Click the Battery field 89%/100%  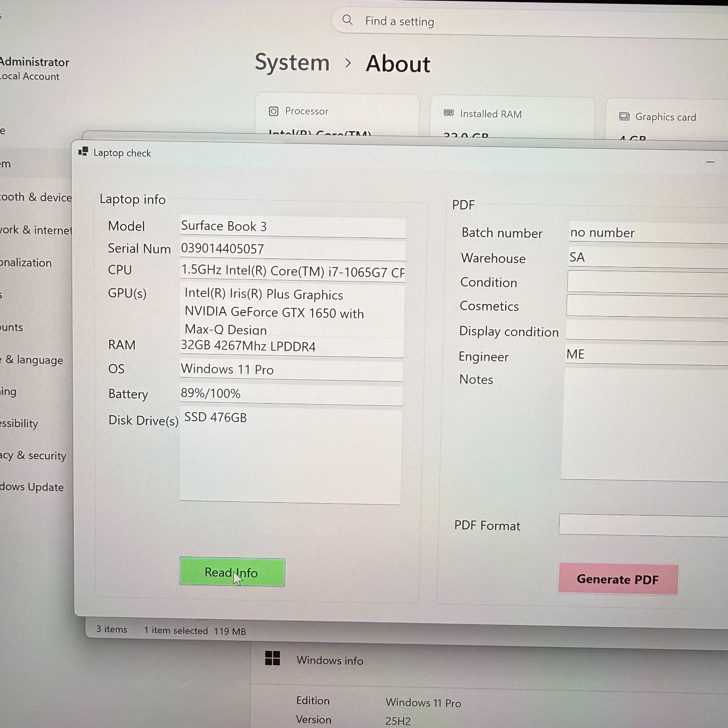pyautogui.click(x=291, y=394)
